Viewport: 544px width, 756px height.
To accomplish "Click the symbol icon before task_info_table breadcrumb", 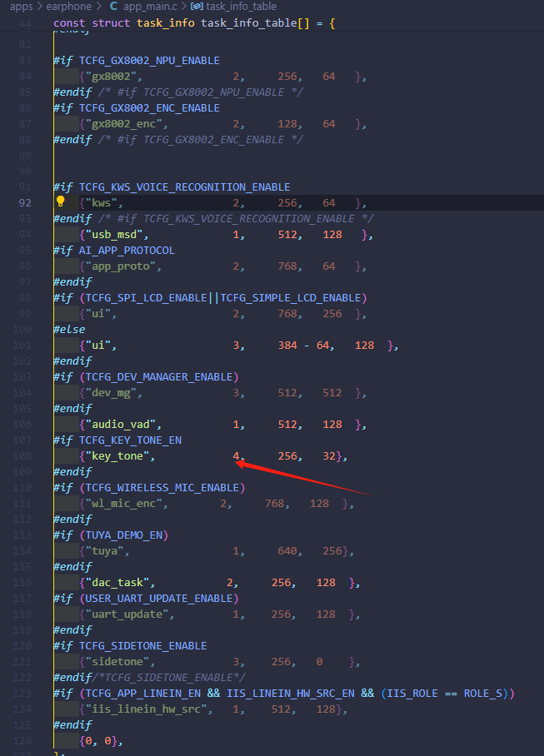I will (197, 7).
